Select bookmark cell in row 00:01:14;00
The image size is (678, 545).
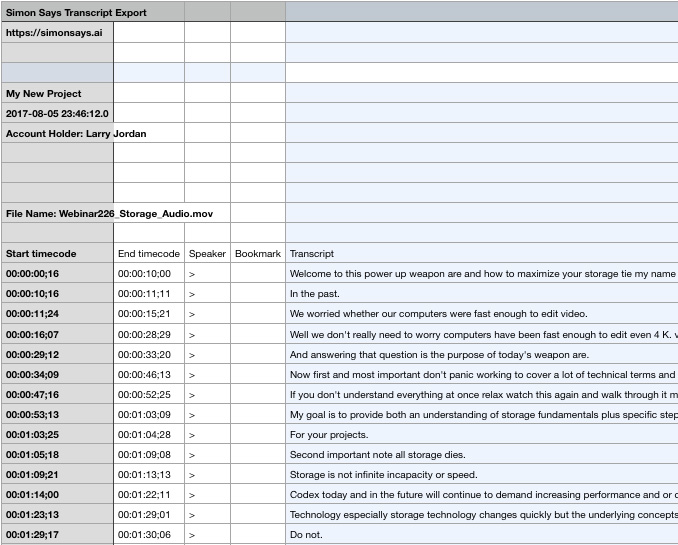coord(258,494)
